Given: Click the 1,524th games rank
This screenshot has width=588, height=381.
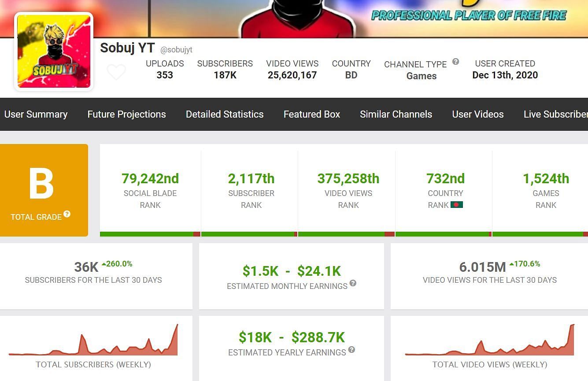Looking at the screenshot, I should 546,178.
